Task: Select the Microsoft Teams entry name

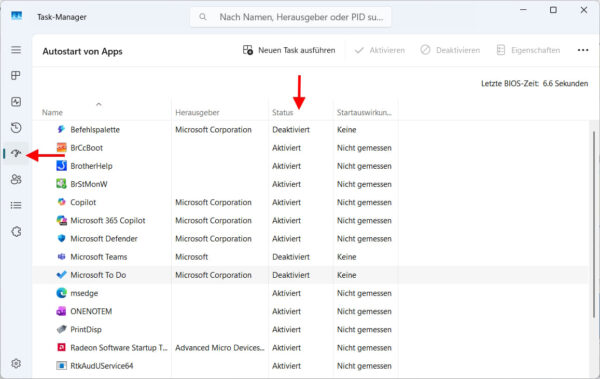Action: 99,257
